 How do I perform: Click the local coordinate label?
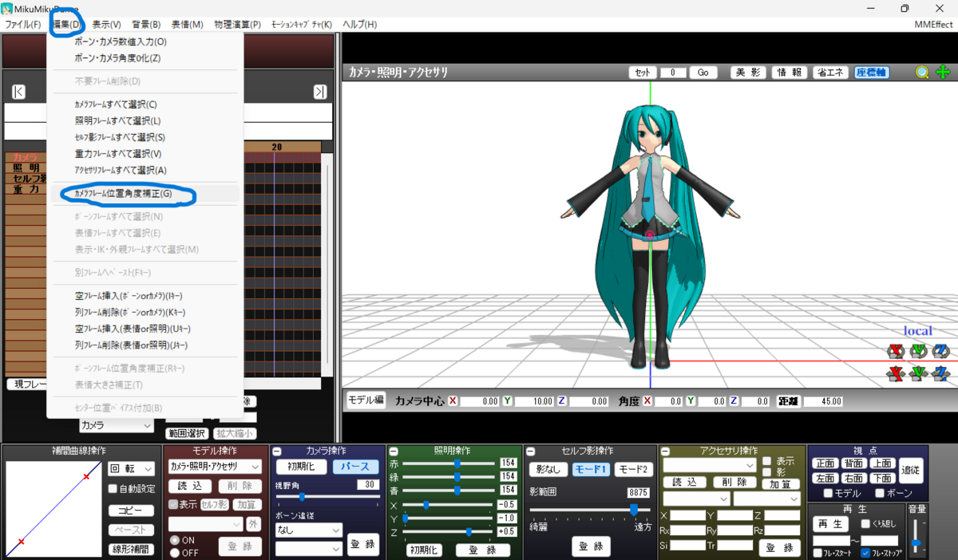pyautogui.click(x=917, y=330)
